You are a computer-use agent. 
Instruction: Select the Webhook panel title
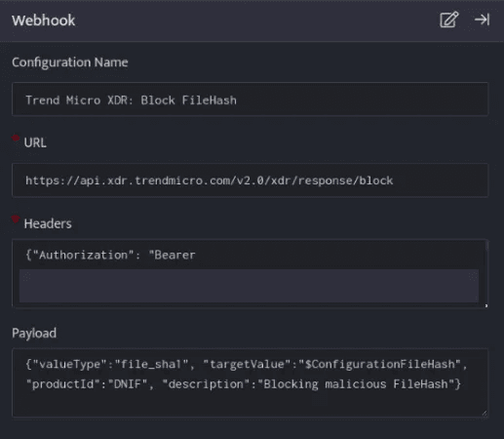44,20
